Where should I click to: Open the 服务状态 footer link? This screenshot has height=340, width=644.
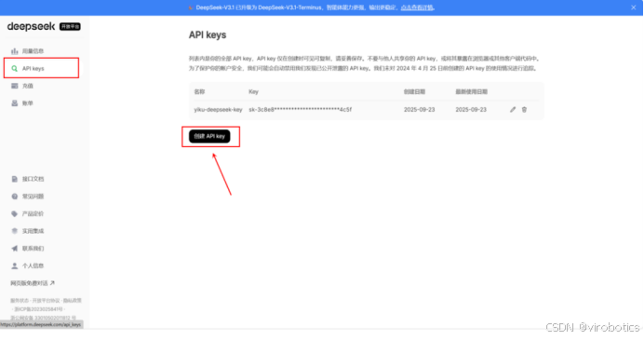click(x=20, y=301)
